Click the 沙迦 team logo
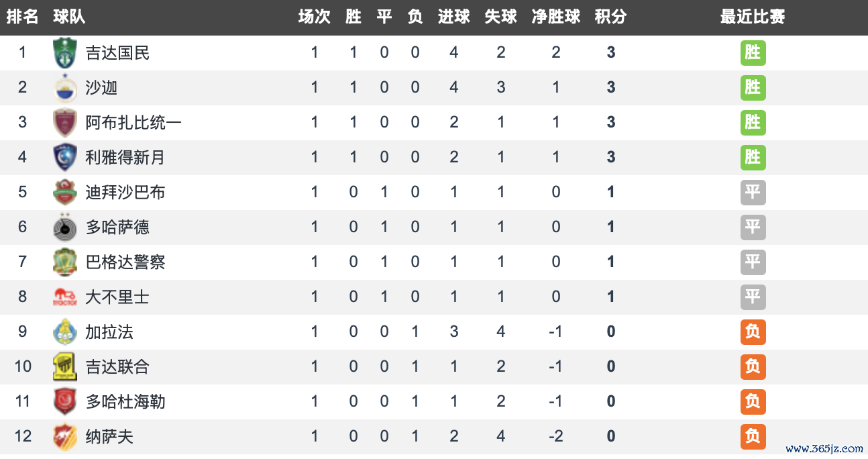The image size is (868, 459). 65,88
